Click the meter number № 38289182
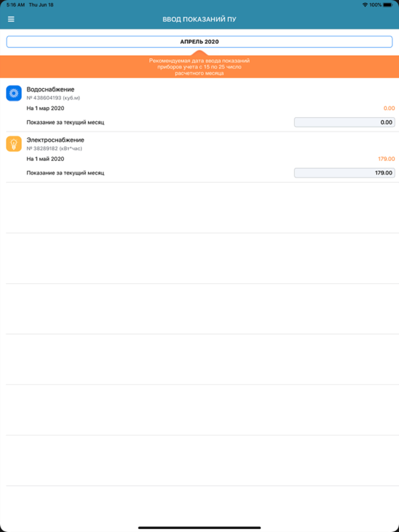This screenshot has height=532, width=399. point(42,149)
